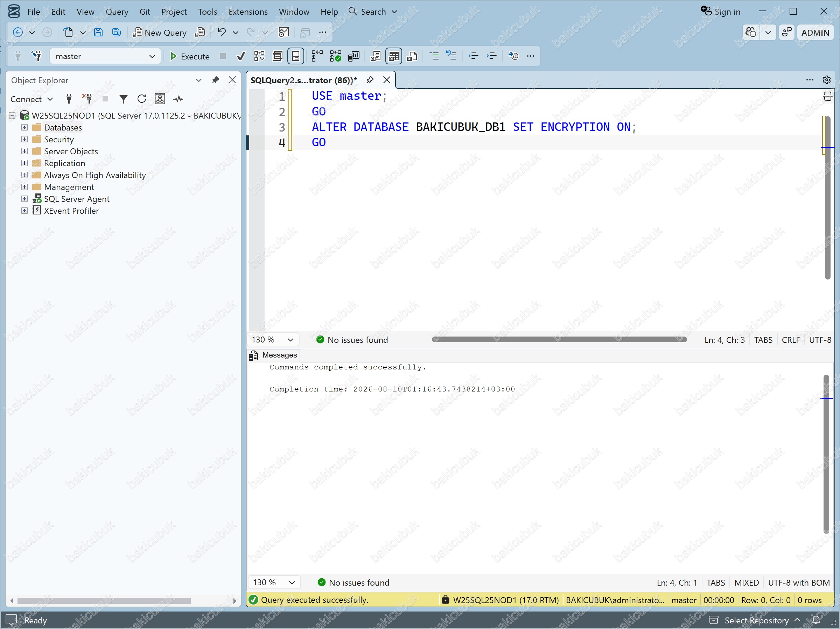The width and height of the screenshot is (840, 629).
Task: Open Object Explorer window position dropdown
Action: point(198,80)
